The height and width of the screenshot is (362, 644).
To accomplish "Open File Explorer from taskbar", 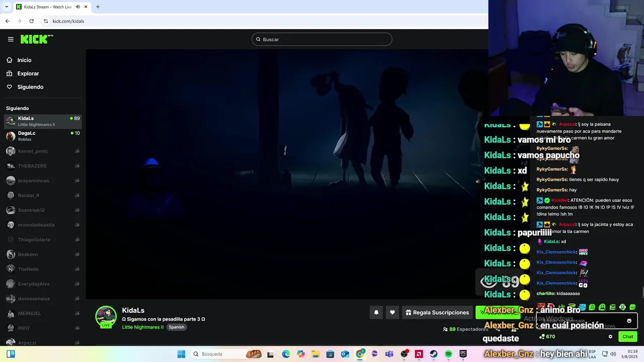I will pyautogui.click(x=315, y=354).
